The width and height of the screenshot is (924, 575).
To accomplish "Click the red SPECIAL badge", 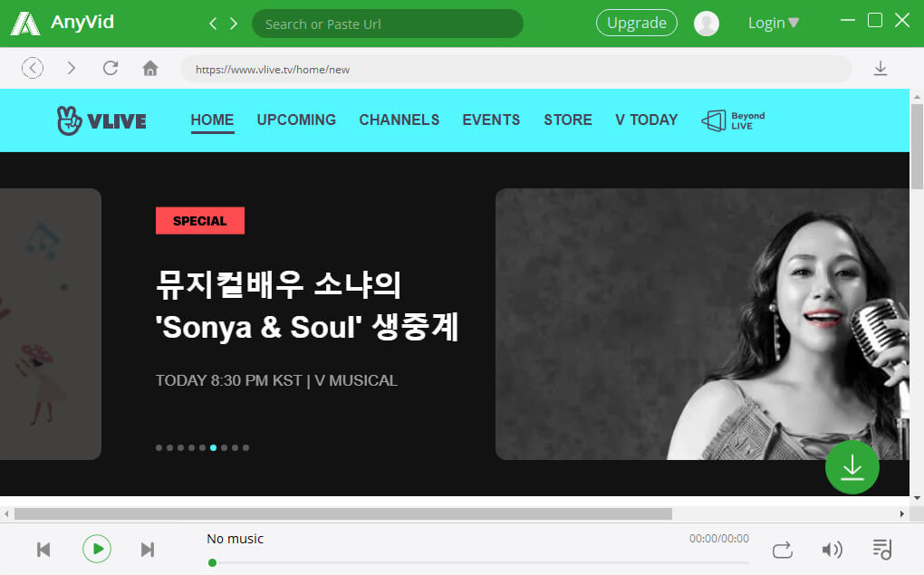I will click(x=200, y=220).
